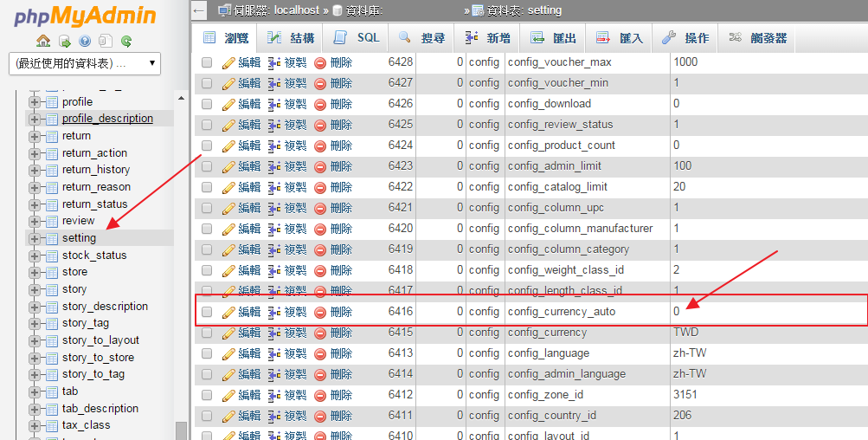
Task: Open the 新增 (Insert) tab
Action: click(x=488, y=38)
